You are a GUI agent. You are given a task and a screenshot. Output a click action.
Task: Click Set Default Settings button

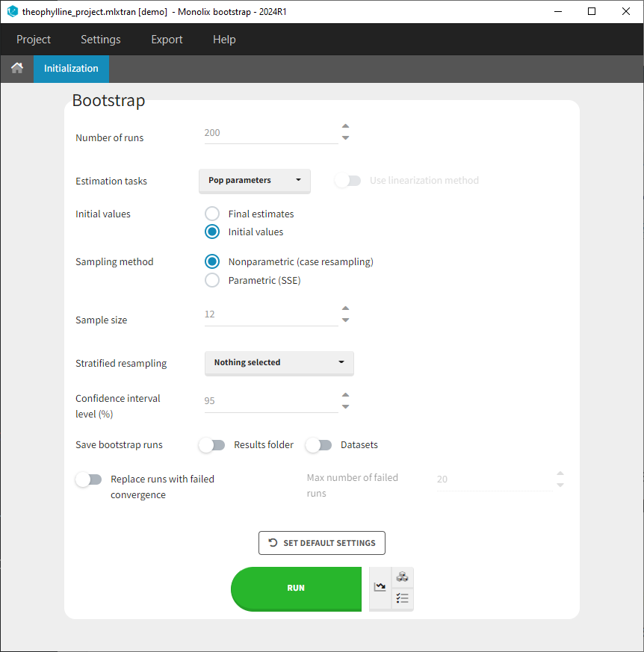(x=322, y=543)
